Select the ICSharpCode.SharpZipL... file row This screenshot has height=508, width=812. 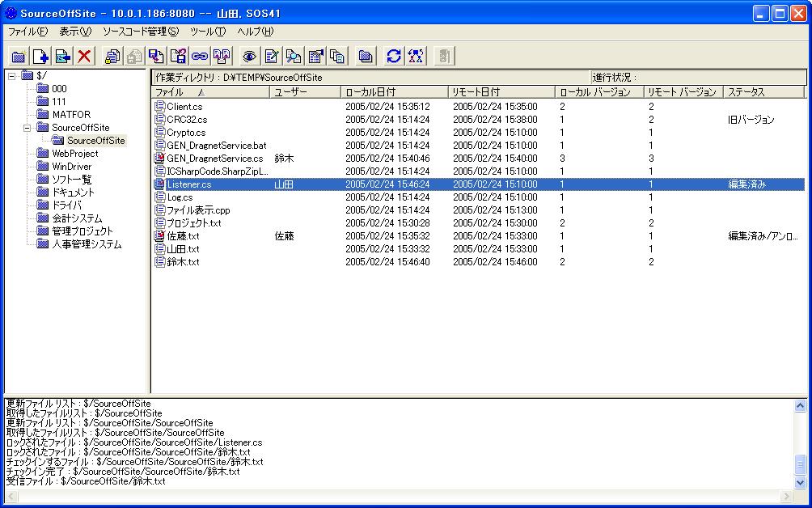479,171
